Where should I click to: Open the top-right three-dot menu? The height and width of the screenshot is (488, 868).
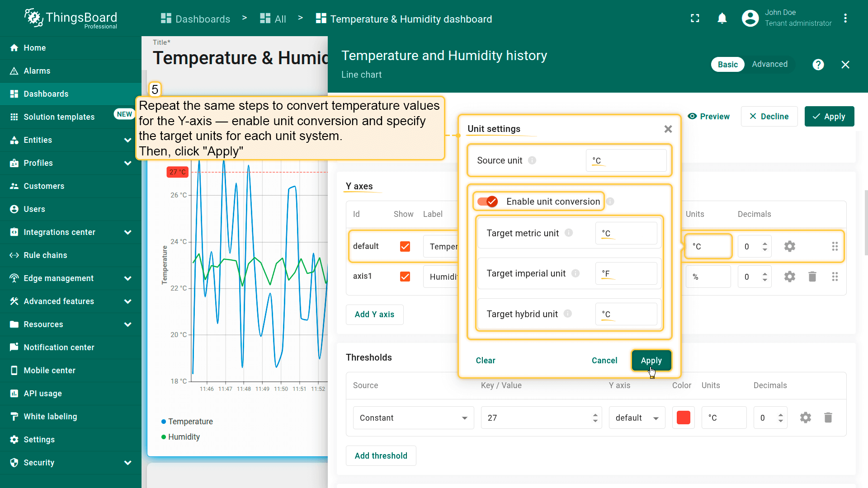click(845, 19)
